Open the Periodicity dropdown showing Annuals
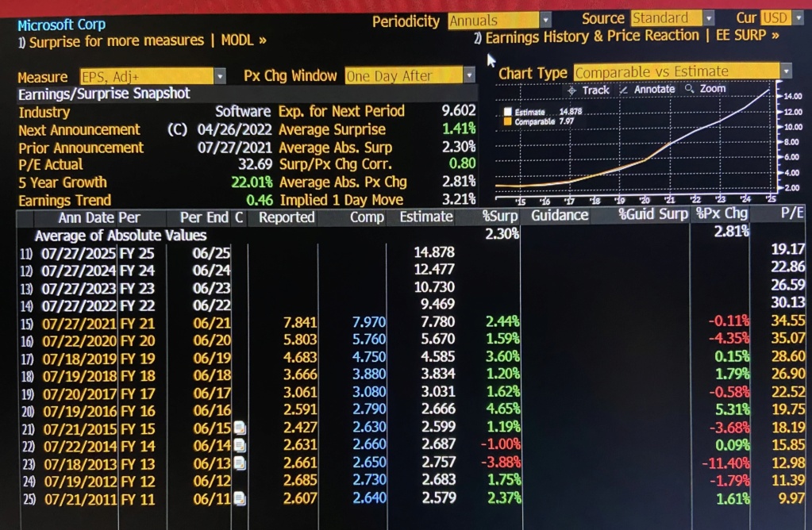This screenshot has height=530, width=812. [x=499, y=20]
